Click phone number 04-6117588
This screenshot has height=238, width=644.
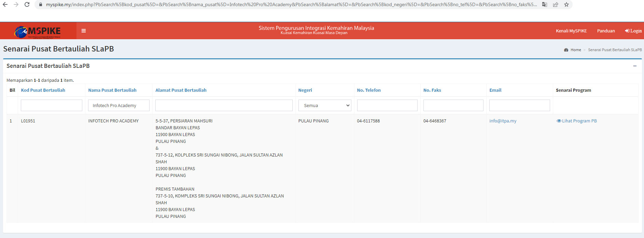click(368, 121)
